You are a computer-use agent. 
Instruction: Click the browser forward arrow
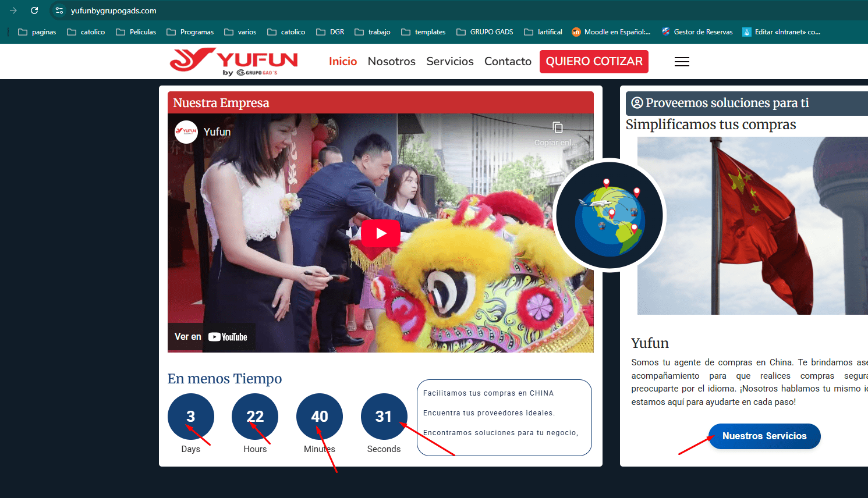pos(13,10)
